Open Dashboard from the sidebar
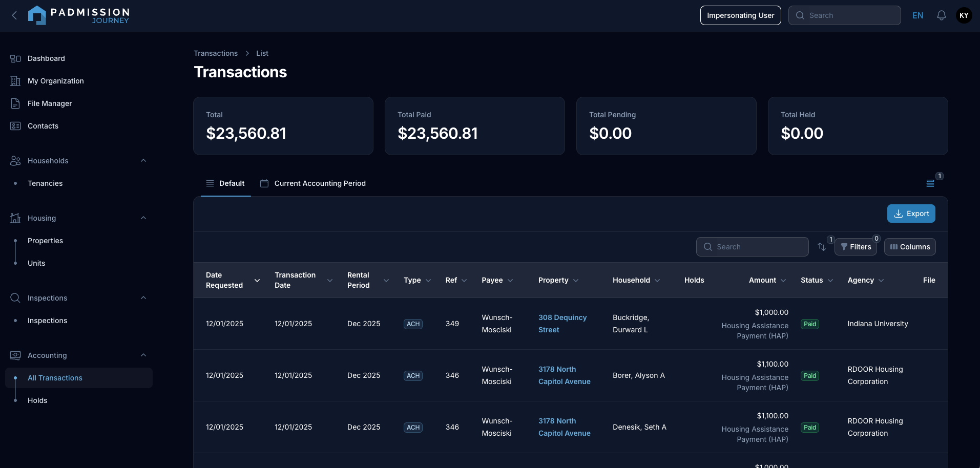Screen dimensions: 980x468 (x=46, y=58)
